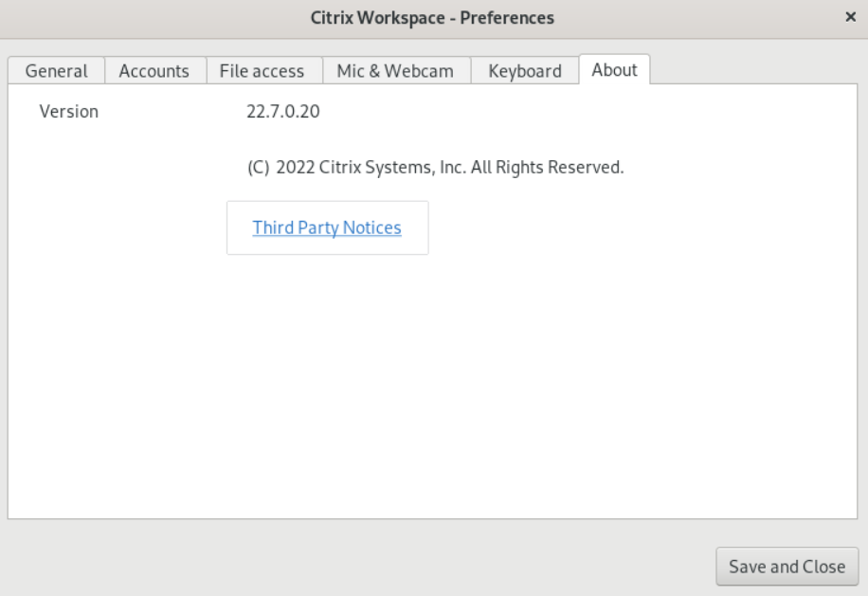Viewport: 868px width, 596px height.
Task: Open the Third Party Notices link
Action: [x=327, y=227]
